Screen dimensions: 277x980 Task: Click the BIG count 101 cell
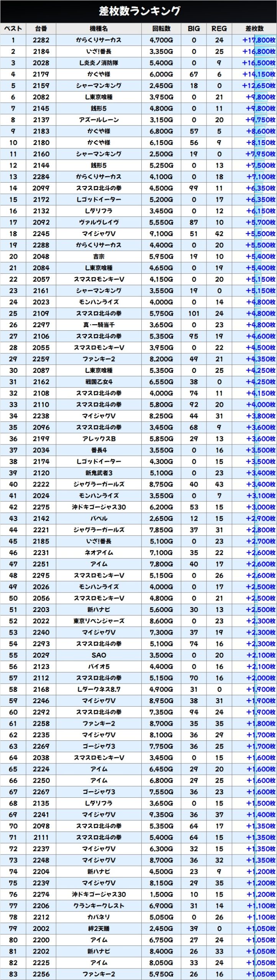click(x=194, y=314)
